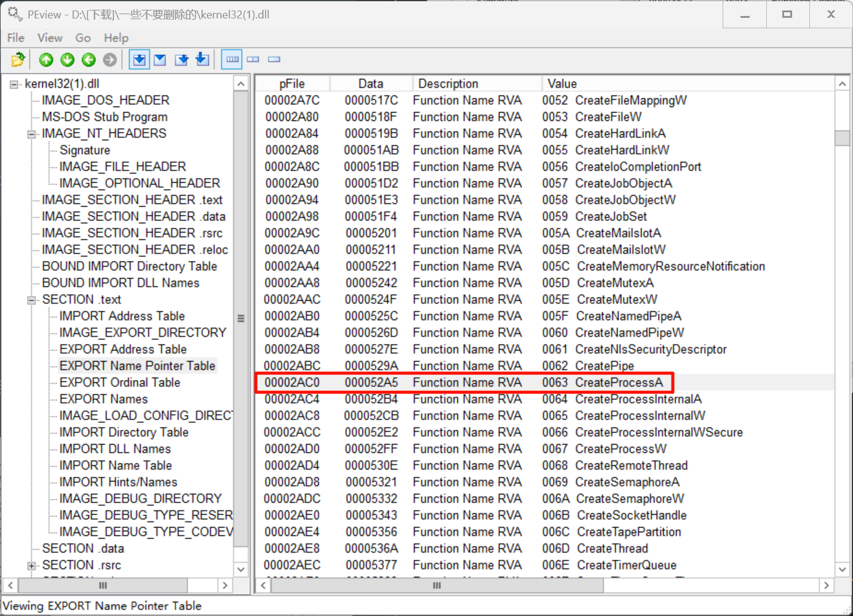
Task: Open the Go menu
Action: pos(82,38)
